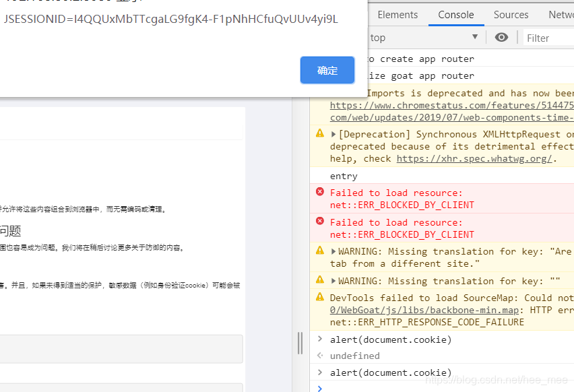Focus the console Filter field

[549, 38]
